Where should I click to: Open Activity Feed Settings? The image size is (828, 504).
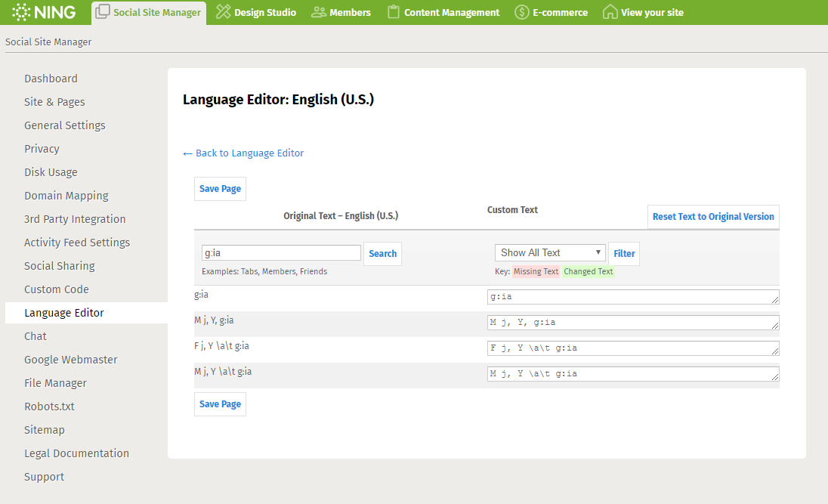point(76,243)
